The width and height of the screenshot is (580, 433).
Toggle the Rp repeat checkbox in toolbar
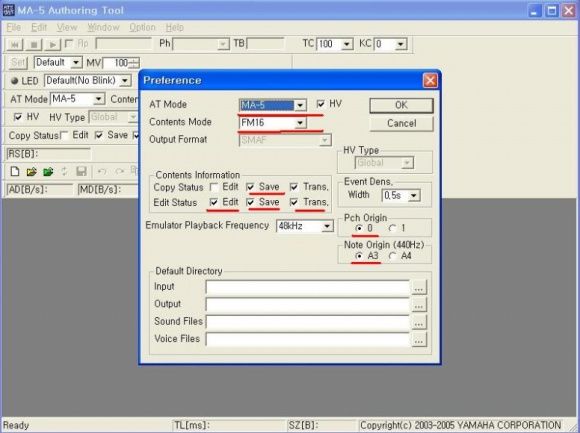pyautogui.click(x=69, y=44)
